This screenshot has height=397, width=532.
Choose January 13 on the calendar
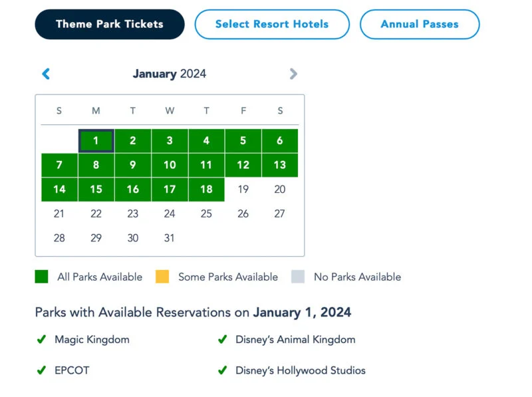tap(280, 165)
